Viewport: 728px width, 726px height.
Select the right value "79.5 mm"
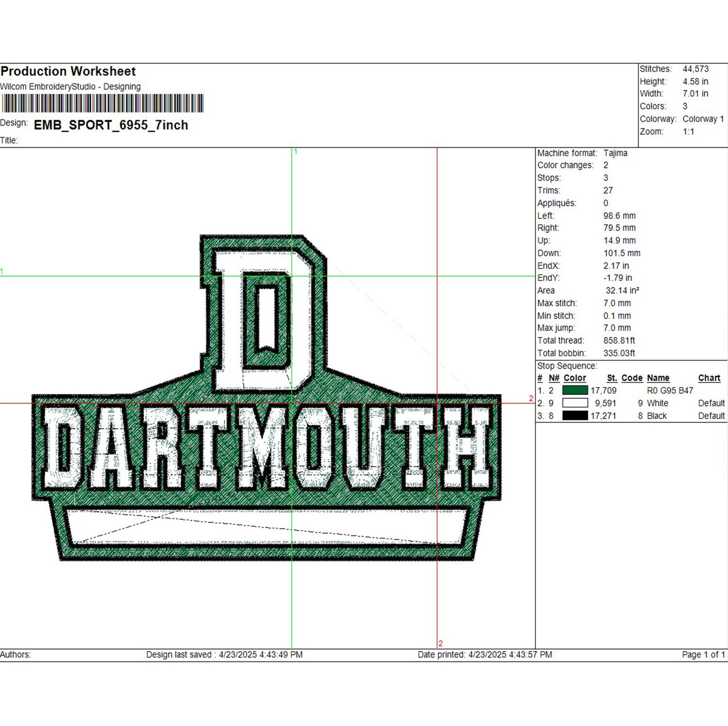[x=620, y=228]
